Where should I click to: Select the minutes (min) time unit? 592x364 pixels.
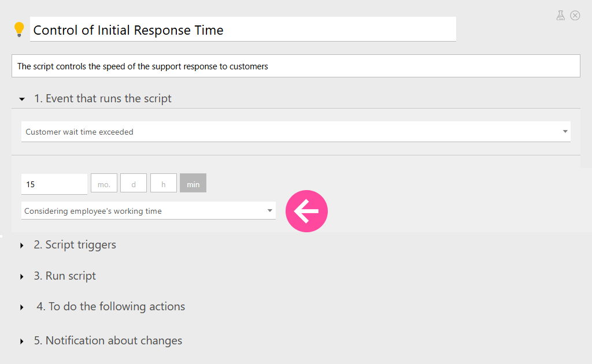[193, 184]
